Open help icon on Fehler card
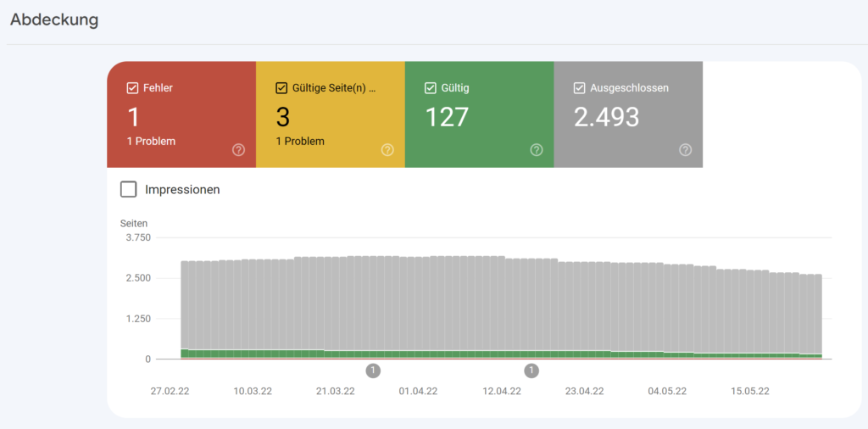 238,149
